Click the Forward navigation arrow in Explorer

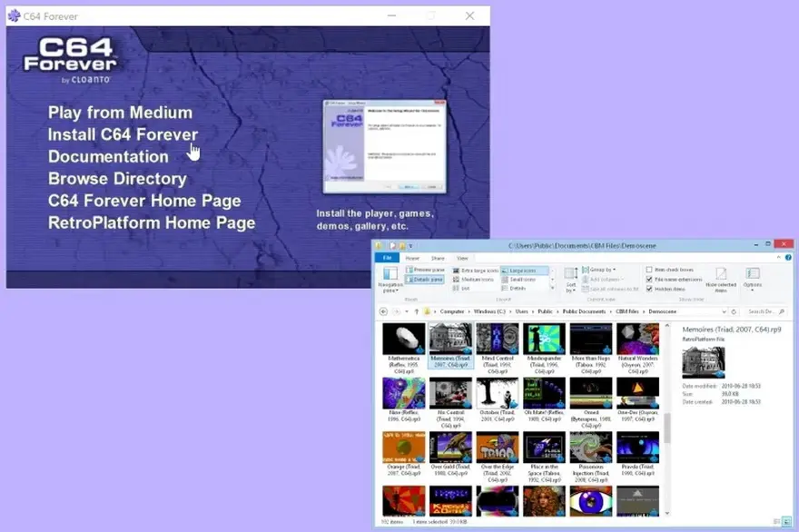click(x=396, y=311)
